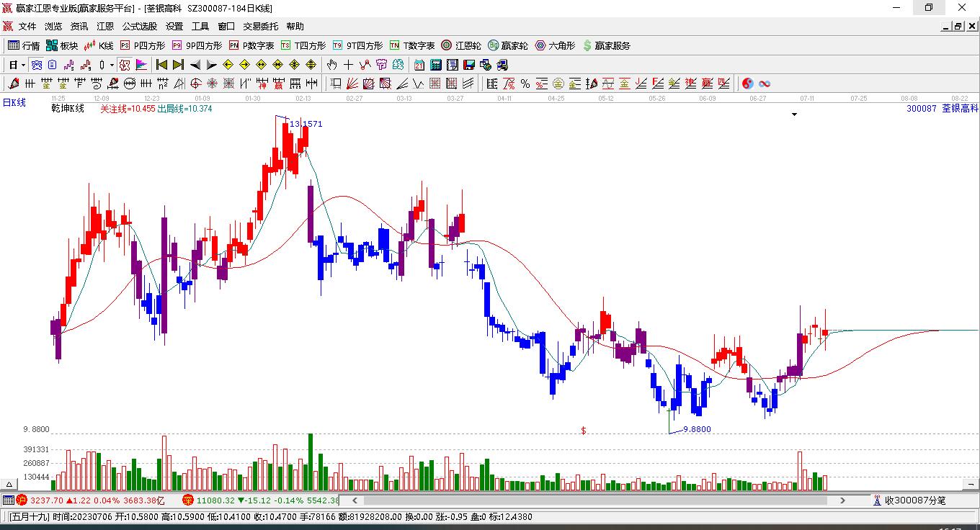980x530 pixels.
Task: Click the grid icon at status bar left
Action: tap(8, 500)
